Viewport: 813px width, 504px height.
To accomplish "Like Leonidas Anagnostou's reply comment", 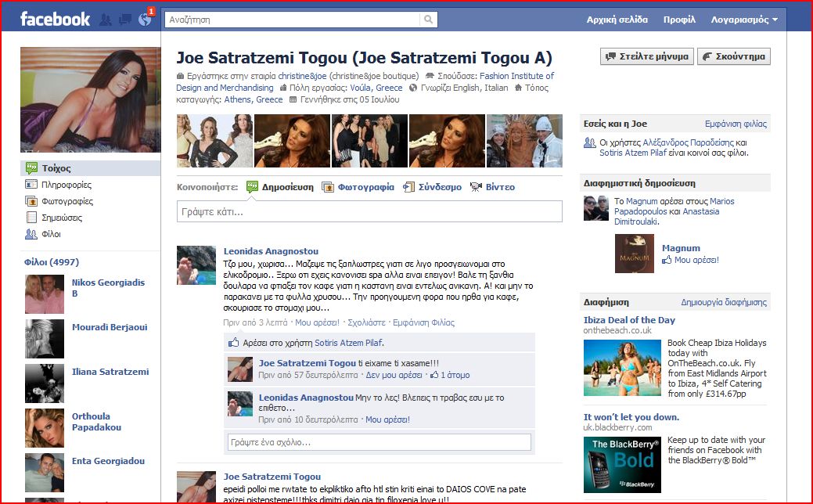I will click(x=387, y=419).
